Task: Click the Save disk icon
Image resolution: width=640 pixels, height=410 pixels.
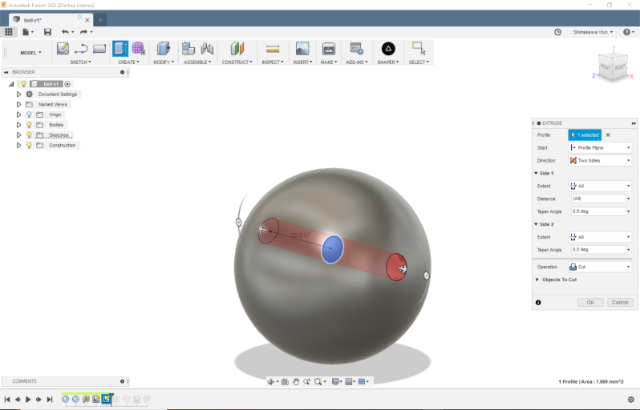Action: pyautogui.click(x=47, y=32)
